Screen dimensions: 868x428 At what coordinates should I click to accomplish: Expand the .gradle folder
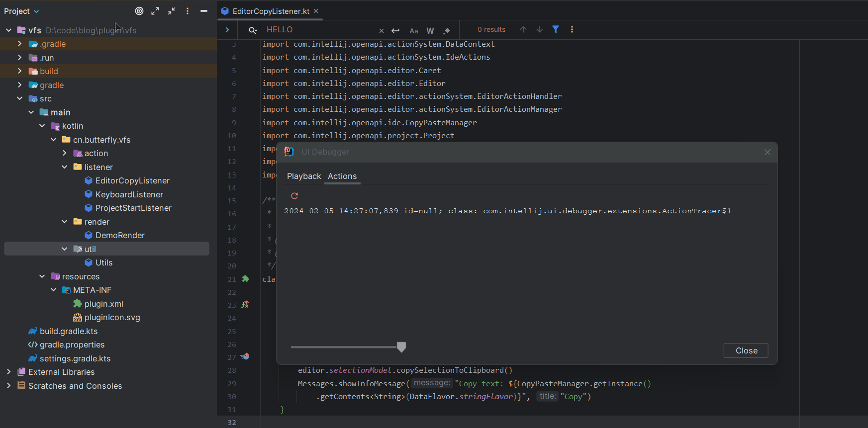click(20, 44)
